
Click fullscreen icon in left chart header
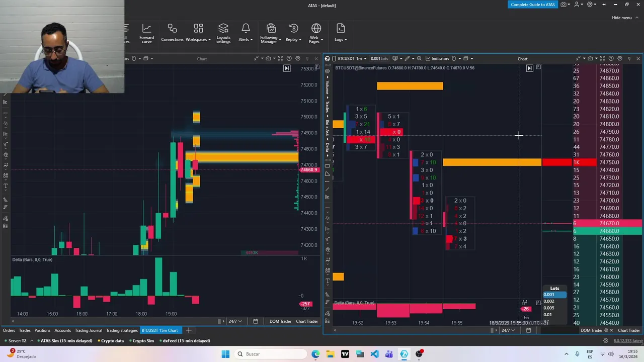coord(280,58)
